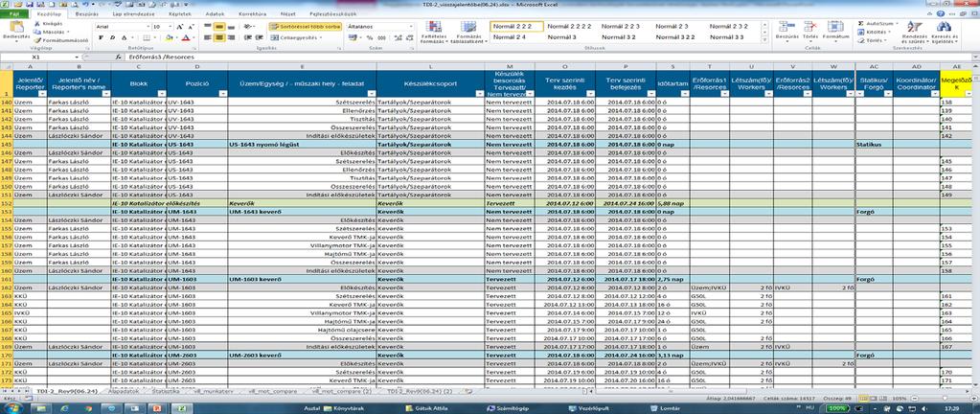Open the Alapadatok sheet tab
This screenshot has width=980, height=414.
(x=122, y=390)
